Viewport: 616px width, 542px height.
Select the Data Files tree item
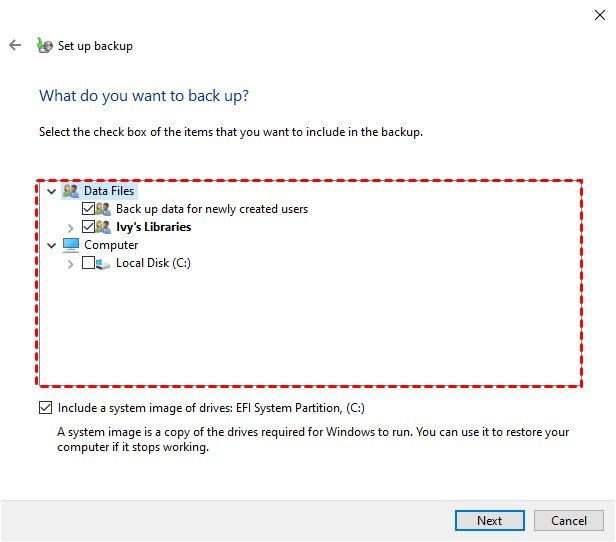pos(108,190)
